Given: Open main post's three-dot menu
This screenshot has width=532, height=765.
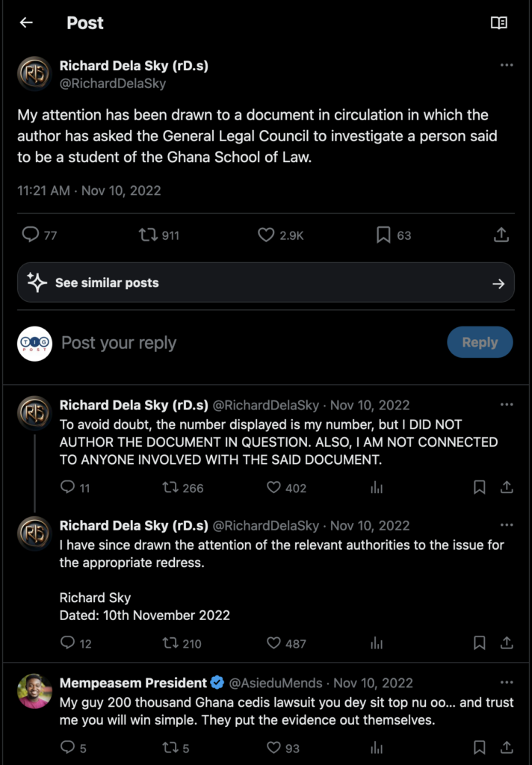Looking at the screenshot, I should [507, 66].
